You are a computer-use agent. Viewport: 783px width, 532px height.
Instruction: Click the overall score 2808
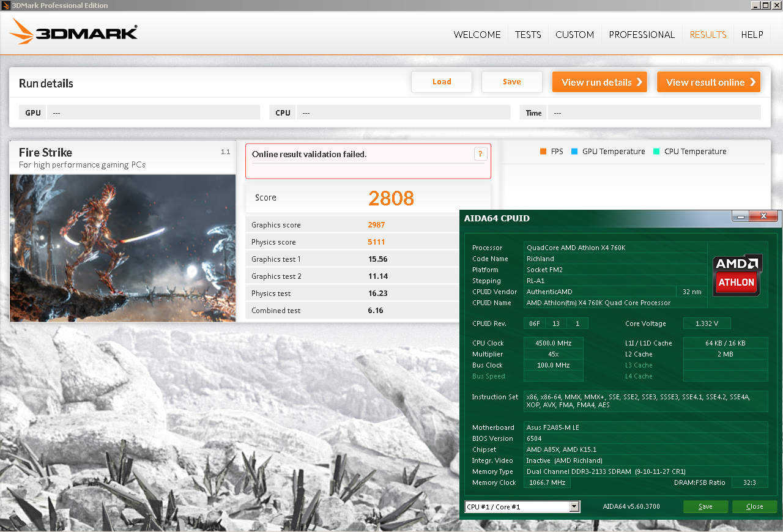[391, 198]
